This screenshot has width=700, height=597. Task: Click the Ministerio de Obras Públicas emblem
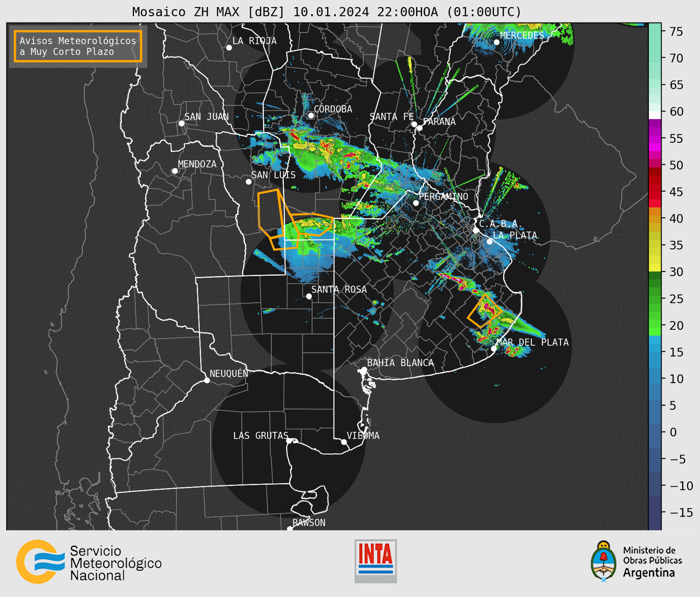[604, 561]
